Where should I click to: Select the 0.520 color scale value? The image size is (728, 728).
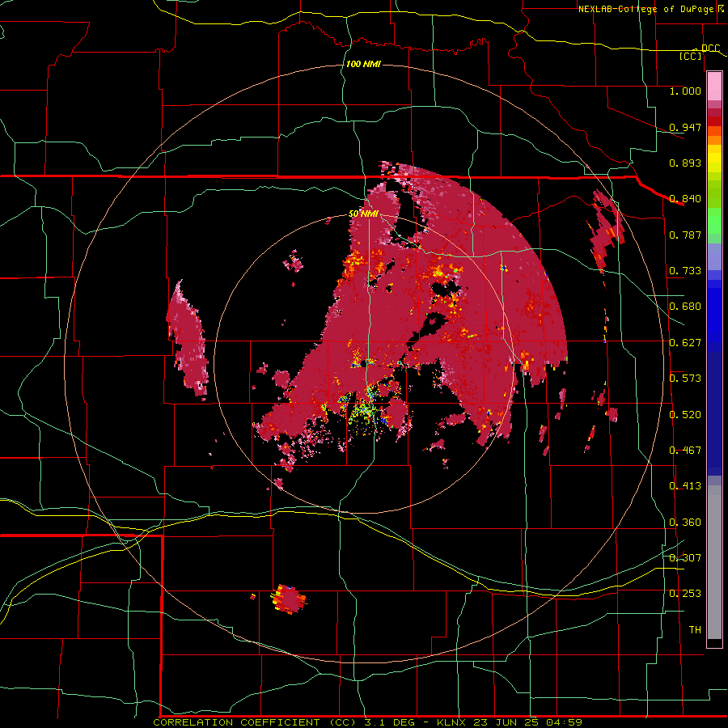(x=685, y=415)
